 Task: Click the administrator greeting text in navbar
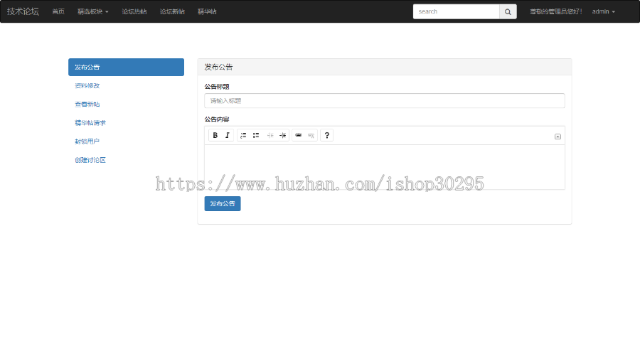point(556,12)
